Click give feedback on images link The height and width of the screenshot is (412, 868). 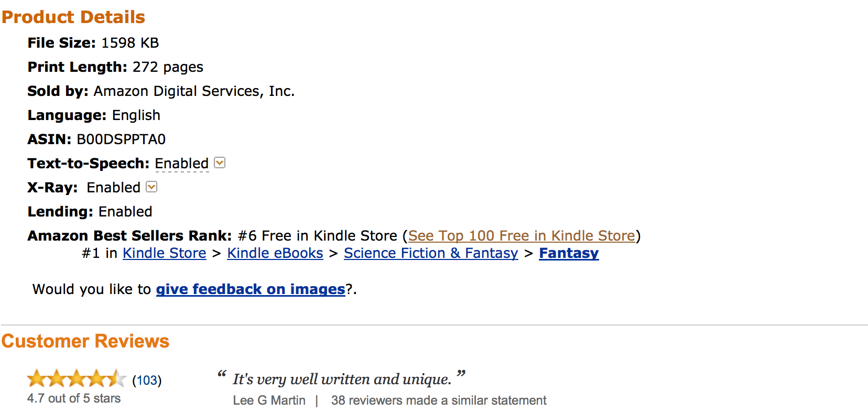[250, 289]
